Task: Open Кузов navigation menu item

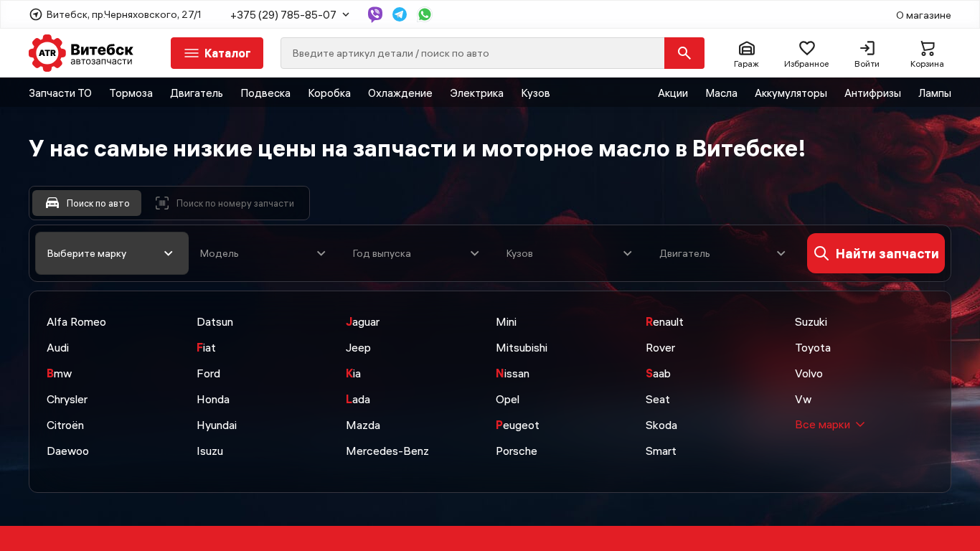Action: click(x=535, y=93)
